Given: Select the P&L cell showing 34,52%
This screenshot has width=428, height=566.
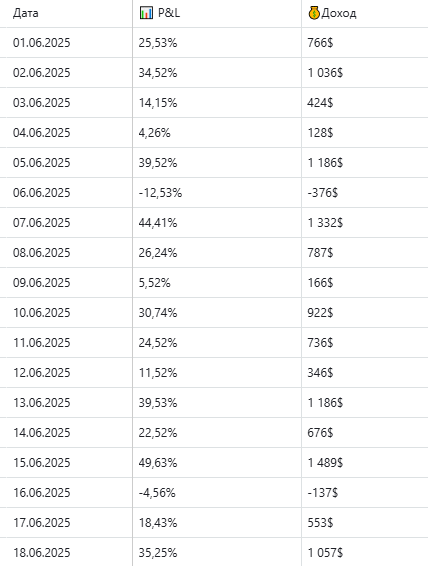Looking at the screenshot, I should [x=158, y=73].
